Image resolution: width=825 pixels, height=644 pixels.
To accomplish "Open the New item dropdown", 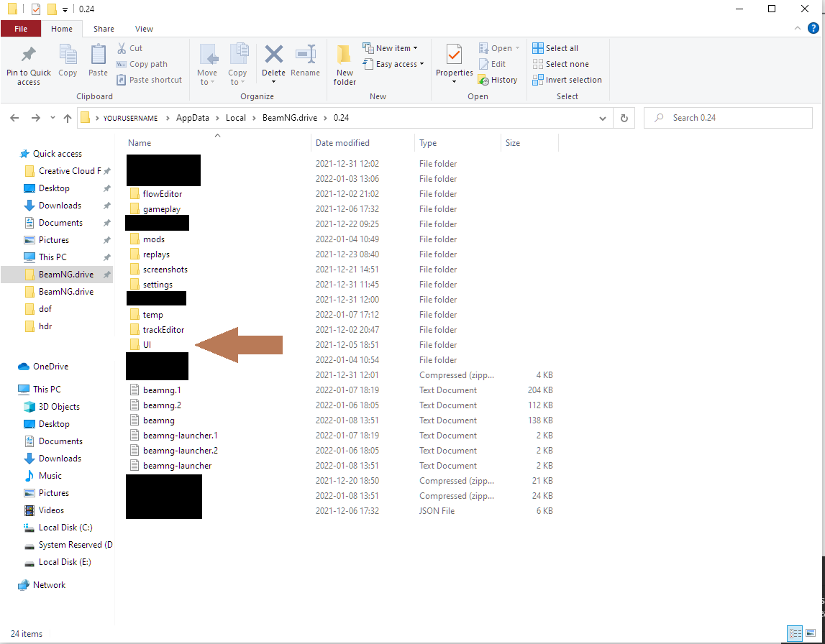I will click(390, 48).
